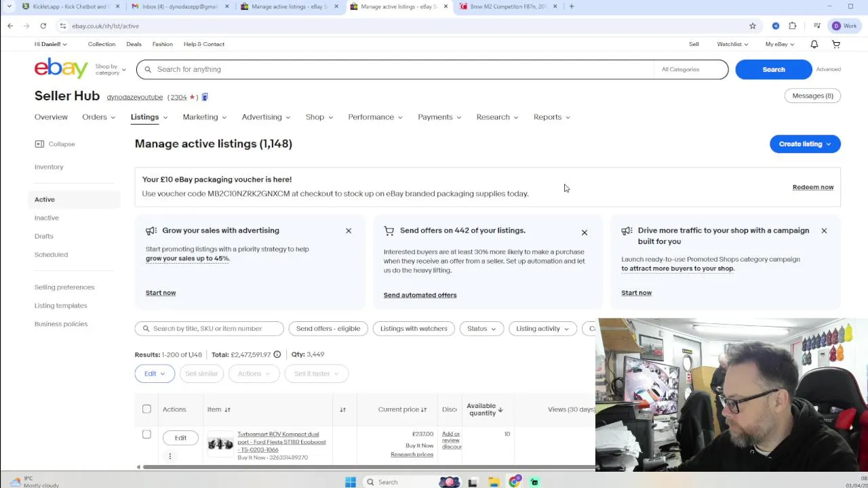Click the Turbosmart listing thumbnail

click(x=220, y=444)
